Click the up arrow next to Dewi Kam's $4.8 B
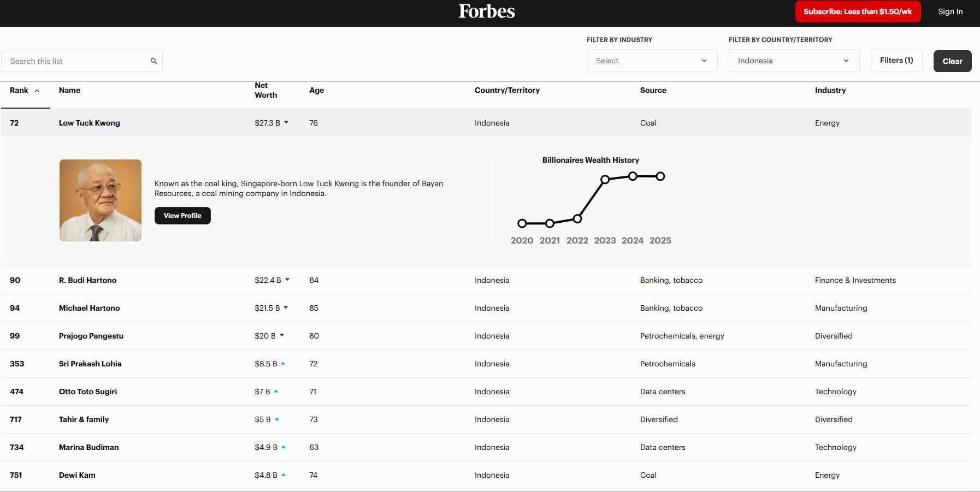The width and height of the screenshot is (980, 492). pyautogui.click(x=284, y=475)
